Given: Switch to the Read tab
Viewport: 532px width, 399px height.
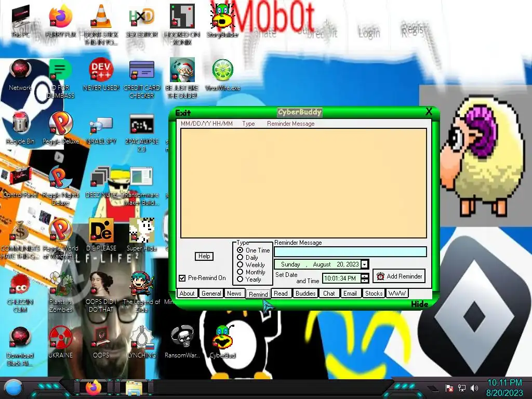Looking at the screenshot, I should click(281, 293).
